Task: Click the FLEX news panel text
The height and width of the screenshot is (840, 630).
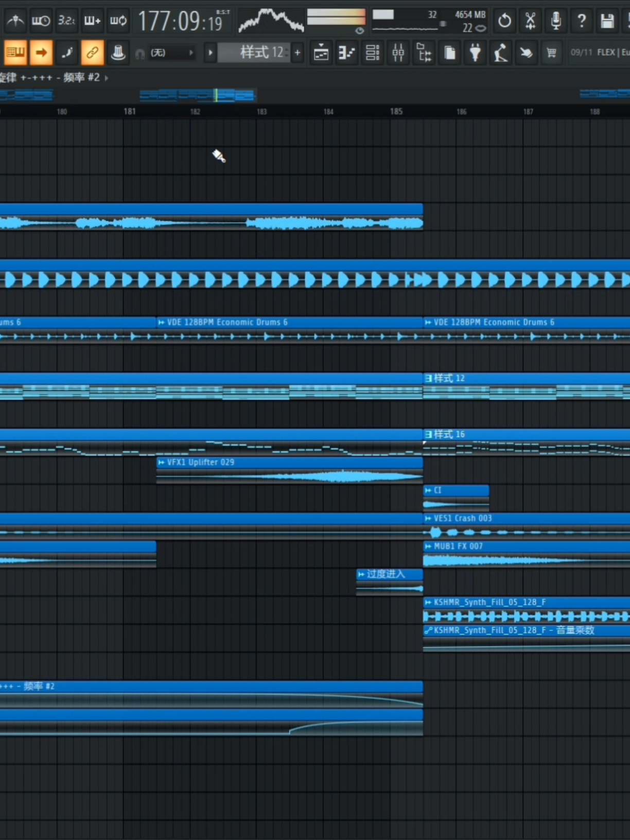Action: click(599, 52)
